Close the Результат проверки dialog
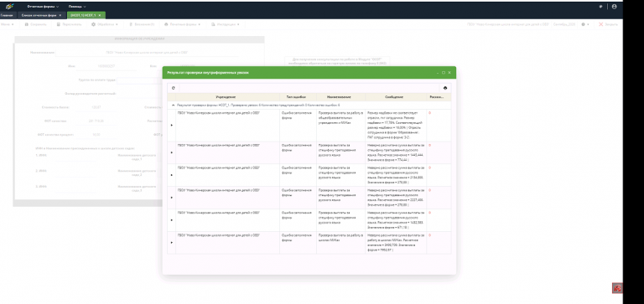644x304 pixels. click(449, 73)
